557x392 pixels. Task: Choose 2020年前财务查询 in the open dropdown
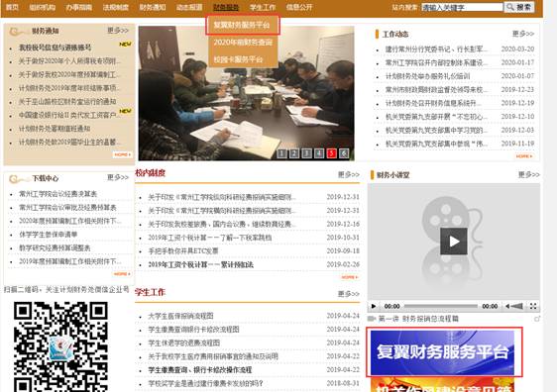(243, 43)
